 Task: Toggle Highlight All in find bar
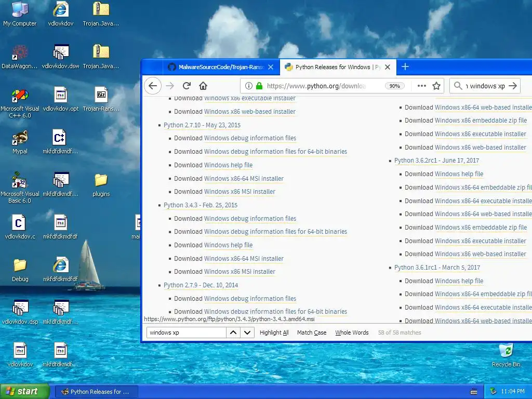(274, 332)
